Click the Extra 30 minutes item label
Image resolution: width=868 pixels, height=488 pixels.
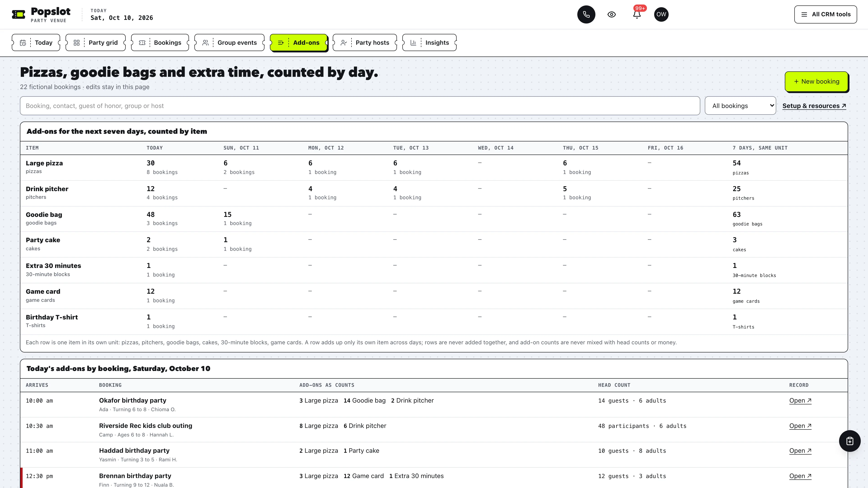53,266
